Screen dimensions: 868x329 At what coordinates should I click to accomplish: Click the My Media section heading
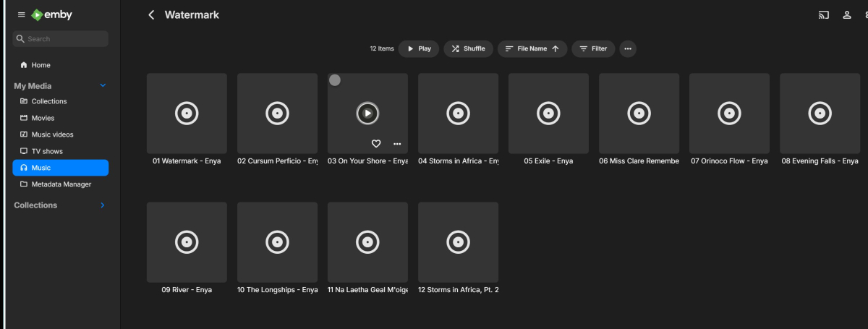click(x=33, y=86)
